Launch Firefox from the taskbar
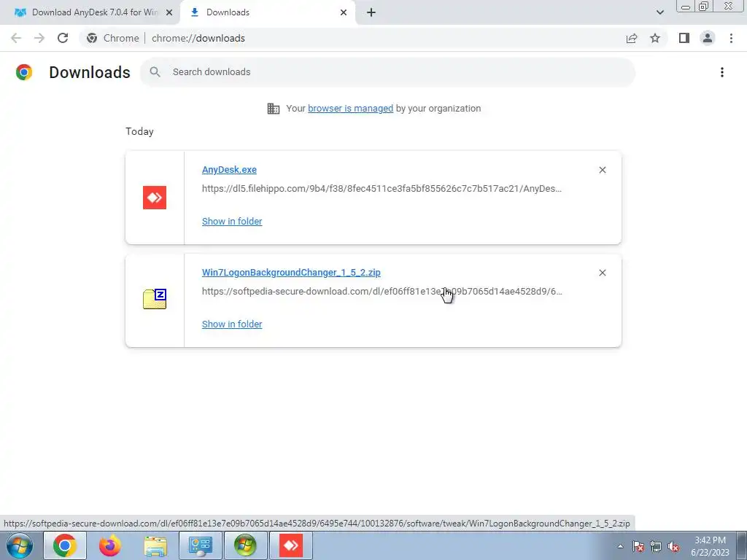Viewport: 747px width, 560px height. coord(110,545)
